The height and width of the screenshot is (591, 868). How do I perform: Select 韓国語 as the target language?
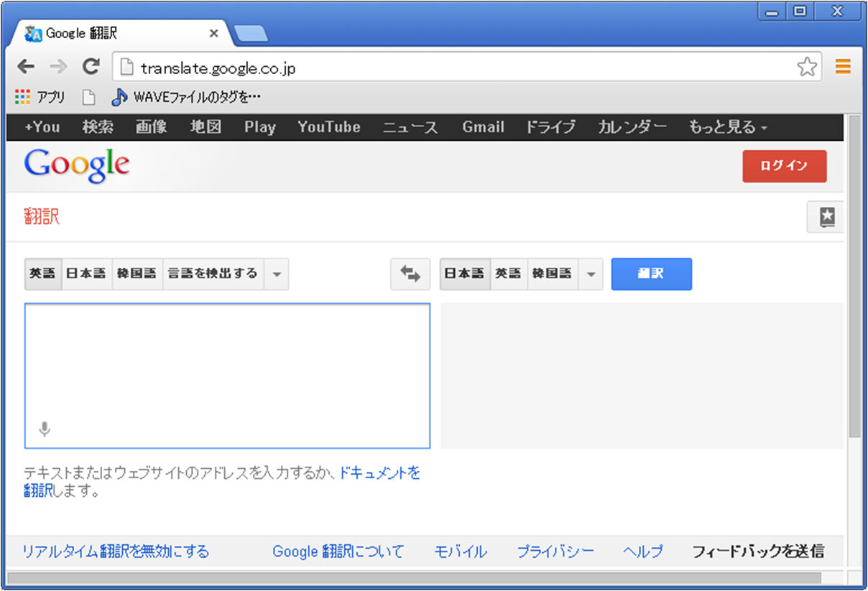click(x=552, y=274)
